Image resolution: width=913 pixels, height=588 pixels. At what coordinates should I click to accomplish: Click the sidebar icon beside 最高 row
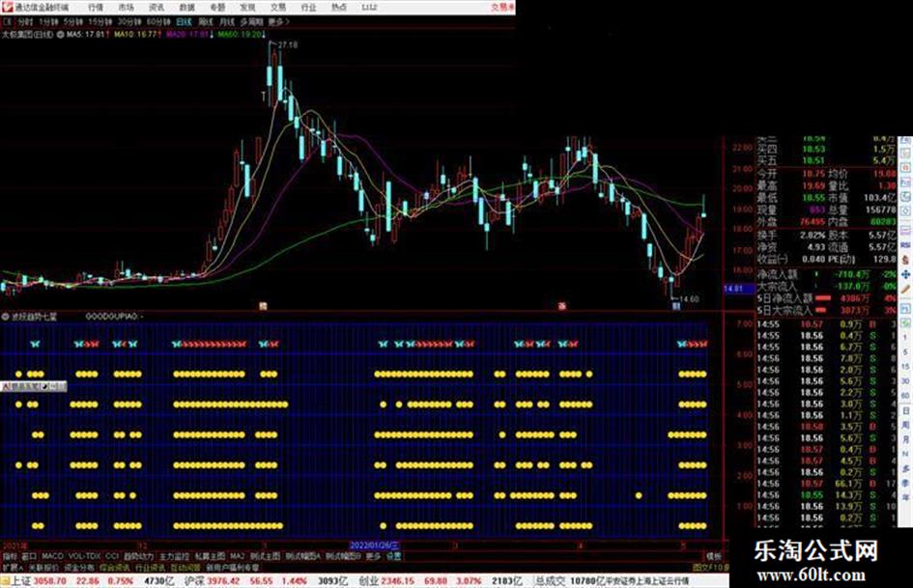click(905, 182)
